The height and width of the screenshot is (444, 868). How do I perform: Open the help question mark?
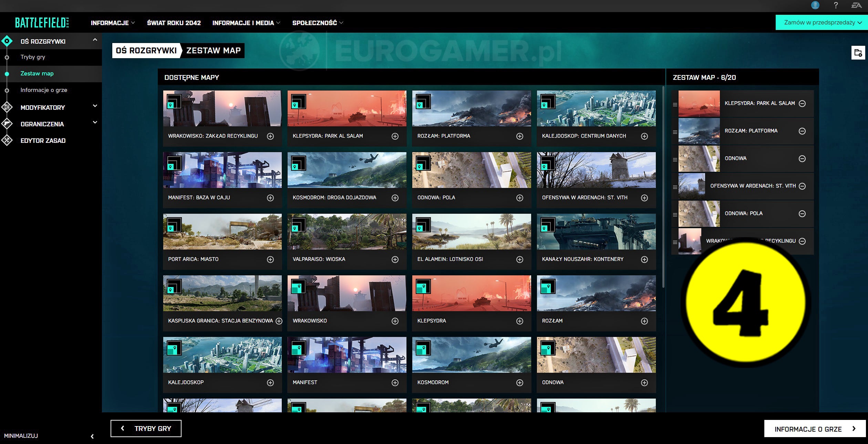(836, 5)
